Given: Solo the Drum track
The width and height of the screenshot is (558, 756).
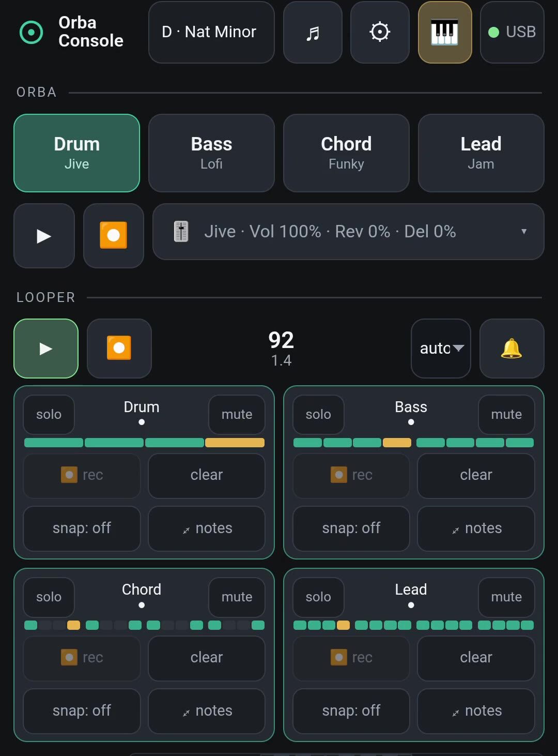Looking at the screenshot, I should pyautogui.click(x=49, y=415).
